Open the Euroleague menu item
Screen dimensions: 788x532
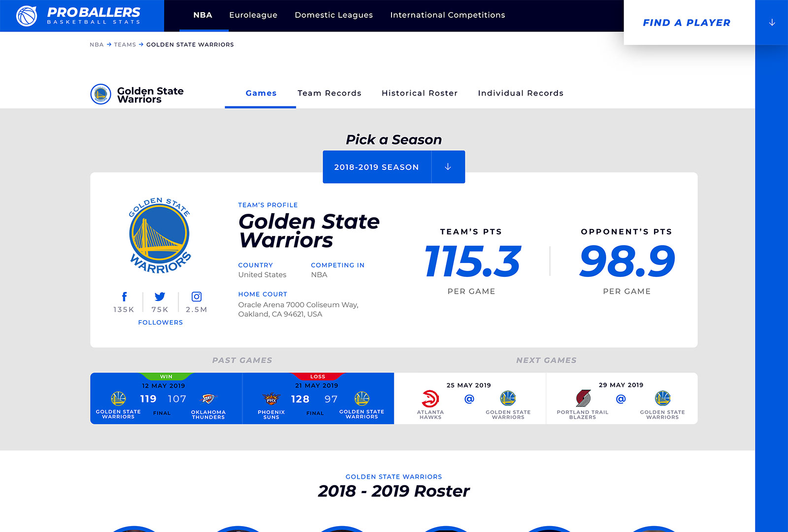[x=253, y=15]
